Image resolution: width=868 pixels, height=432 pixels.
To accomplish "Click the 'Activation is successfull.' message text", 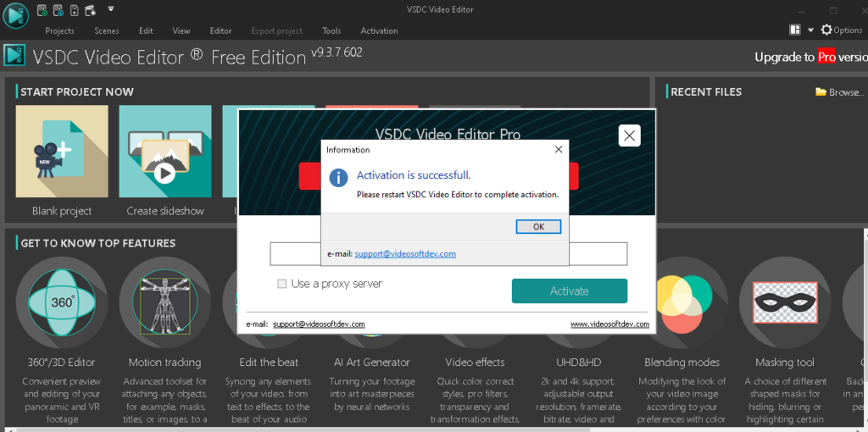I will coord(414,175).
